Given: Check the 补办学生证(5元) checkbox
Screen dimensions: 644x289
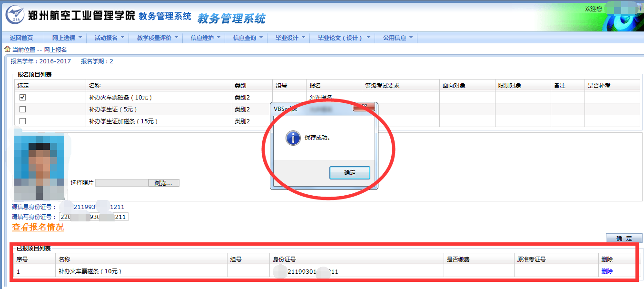Looking at the screenshot, I should pos(22,109).
